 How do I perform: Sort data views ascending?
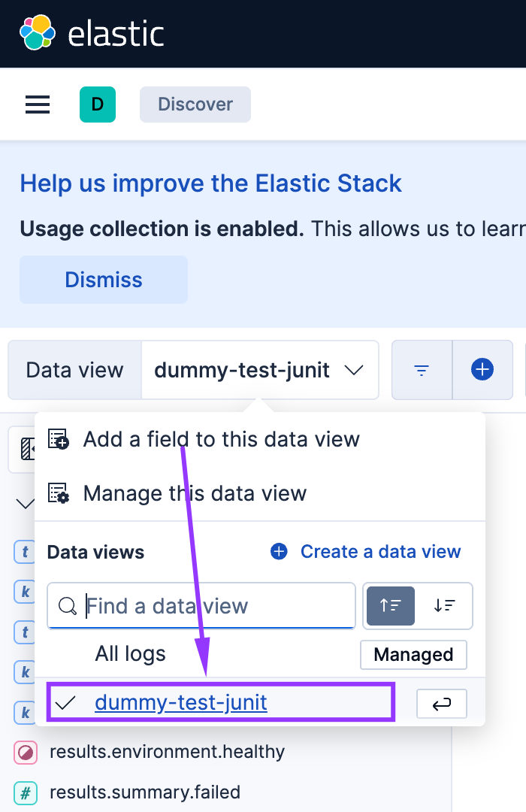coord(391,606)
